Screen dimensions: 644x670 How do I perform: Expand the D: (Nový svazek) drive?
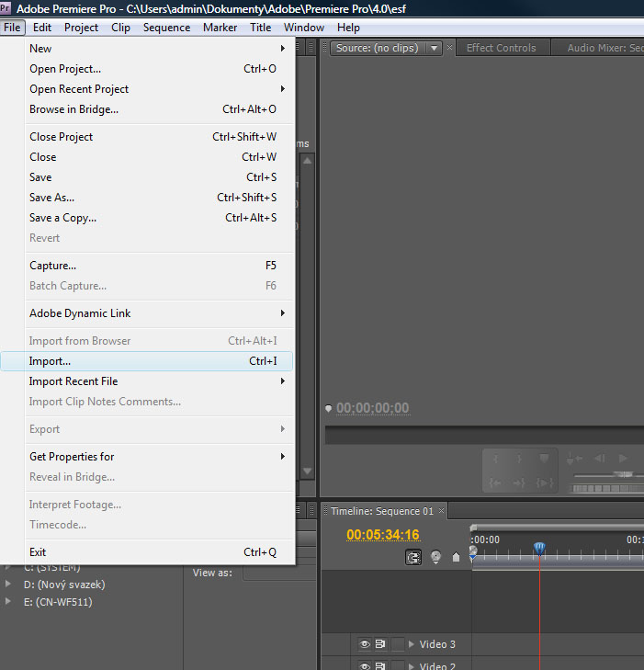[x=7, y=584]
